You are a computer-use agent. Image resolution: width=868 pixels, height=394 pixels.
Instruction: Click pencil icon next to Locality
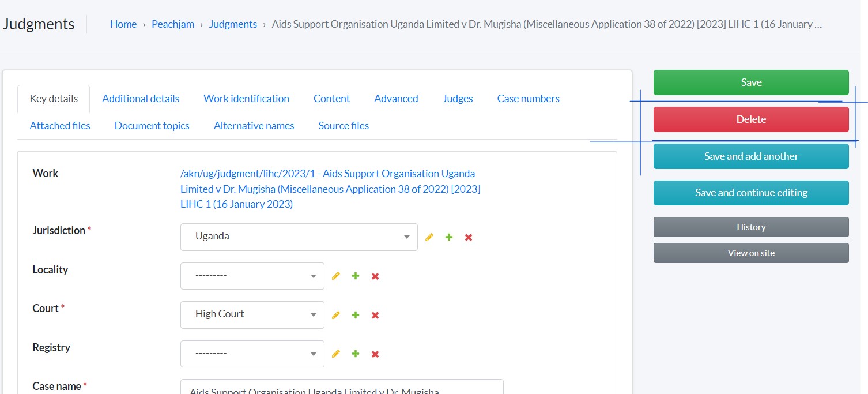[x=336, y=276]
